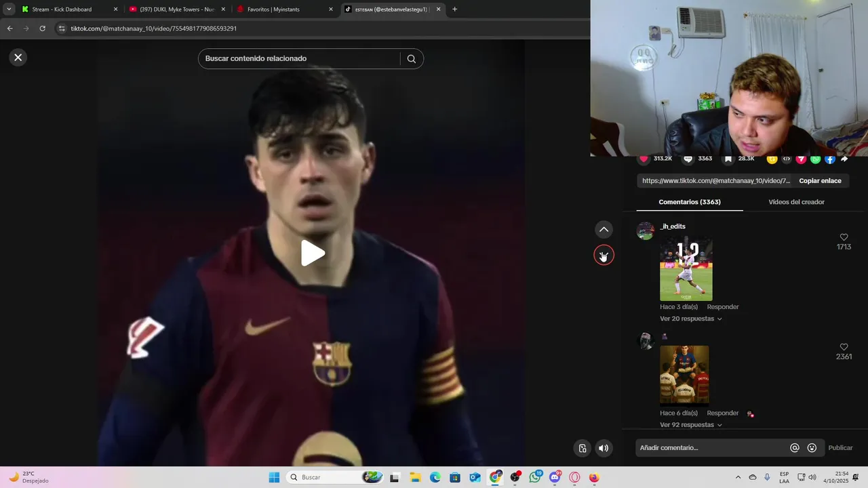Show hidden system tray icons
The image size is (868, 488).
tap(738, 477)
